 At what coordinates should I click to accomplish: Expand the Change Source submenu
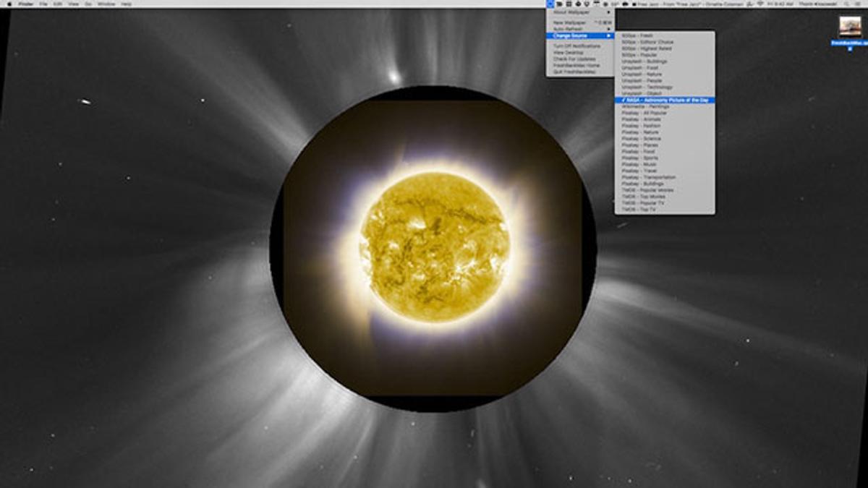(579, 35)
